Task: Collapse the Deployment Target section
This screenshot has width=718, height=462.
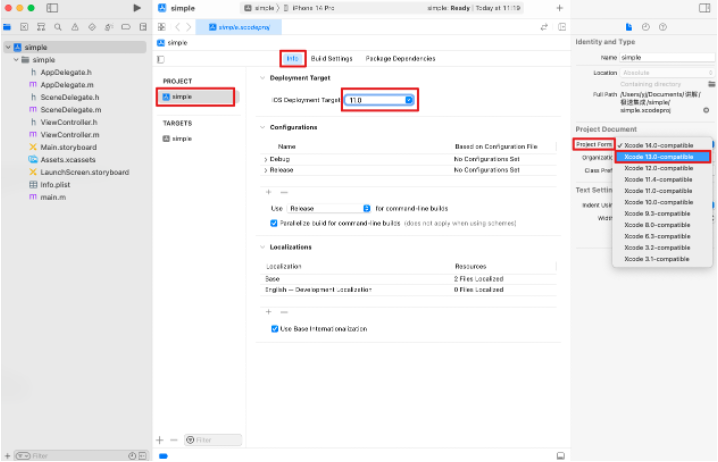Action: 262,78
